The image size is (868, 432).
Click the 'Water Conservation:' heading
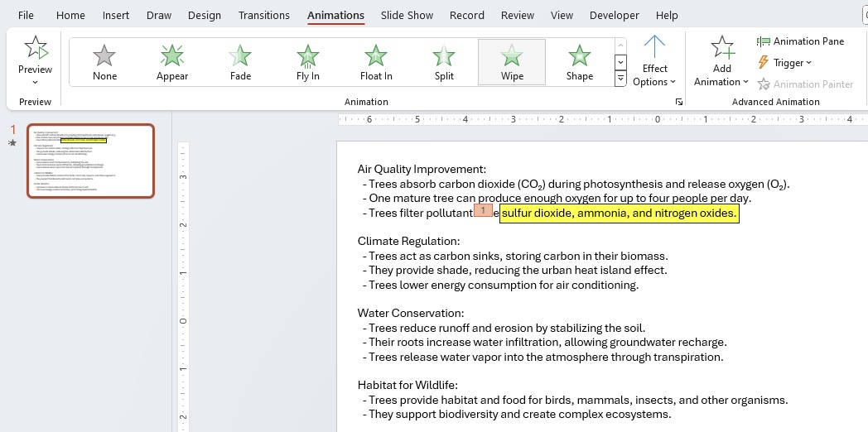point(411,314)
